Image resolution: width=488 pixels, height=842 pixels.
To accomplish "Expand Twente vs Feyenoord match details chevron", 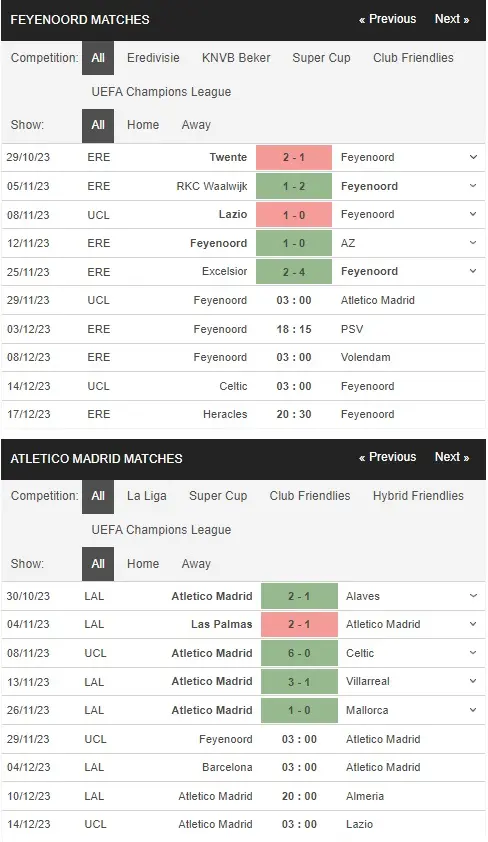I will pos(473,157).
